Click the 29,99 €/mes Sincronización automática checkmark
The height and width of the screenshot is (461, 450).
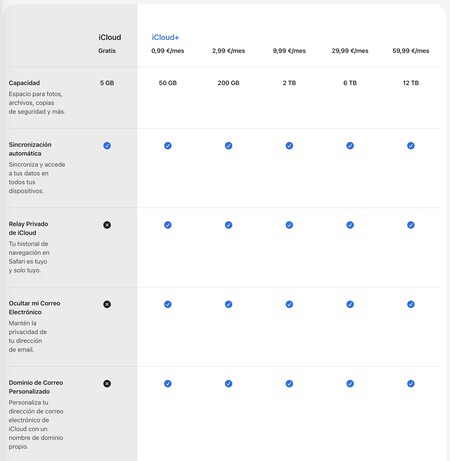click(350, 146)
